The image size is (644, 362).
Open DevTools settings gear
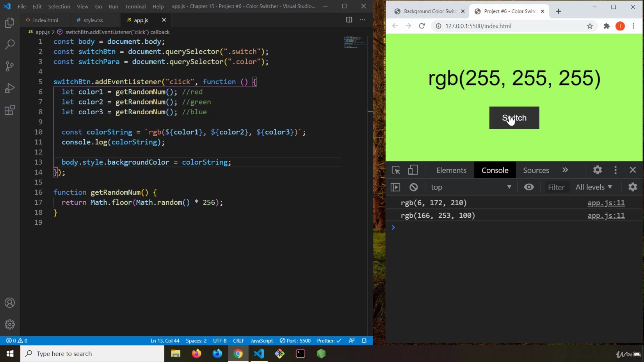(x=597, y=170)
